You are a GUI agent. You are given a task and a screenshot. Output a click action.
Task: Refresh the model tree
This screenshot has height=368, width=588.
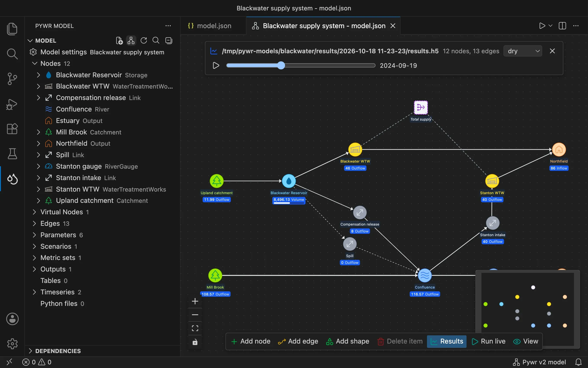tap(144, 40)
